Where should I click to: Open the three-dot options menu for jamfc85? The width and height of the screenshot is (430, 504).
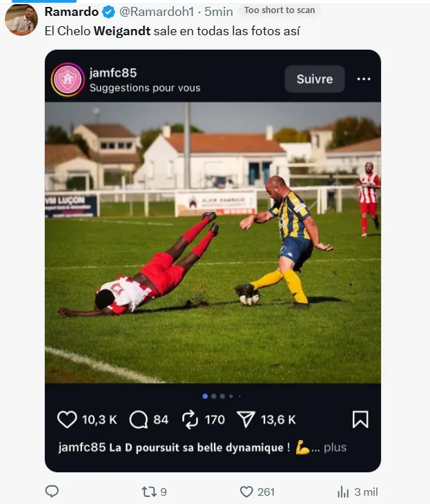pyautogui.click(x=364, y=79)
